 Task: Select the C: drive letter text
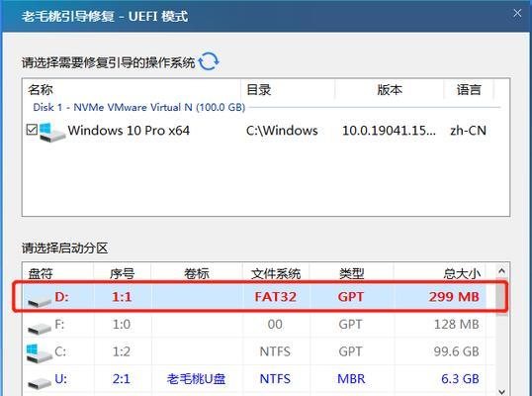tap(60, 351)
